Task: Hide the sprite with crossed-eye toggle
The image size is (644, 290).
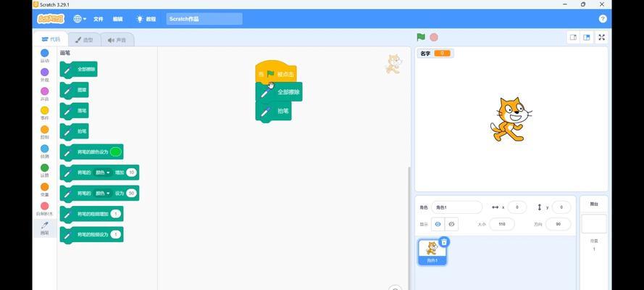Action: tap(451, 224)
